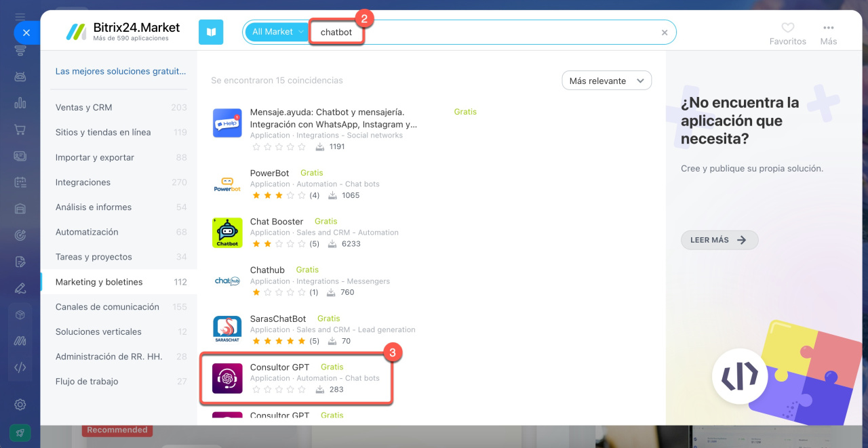Click the Bitrix24.Market logo

pos(123,31)
